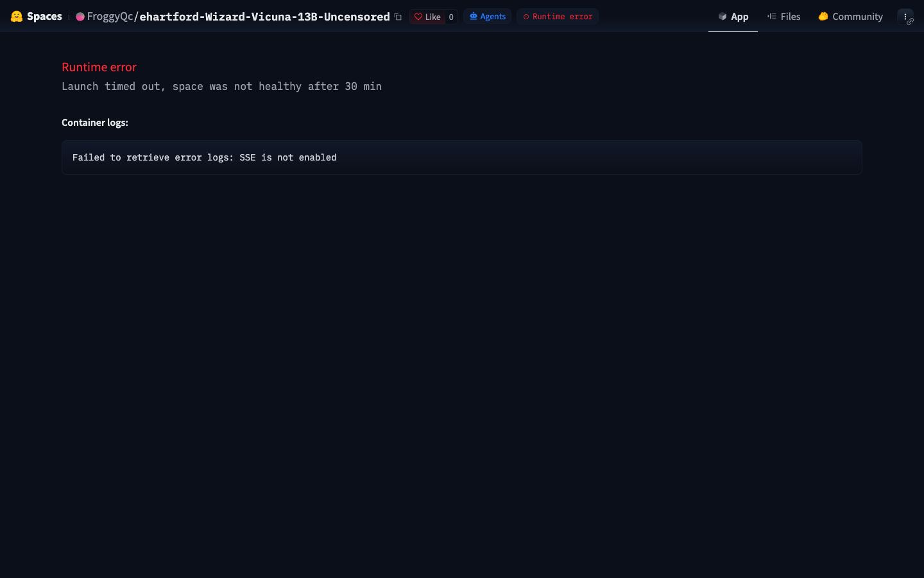Open the ehartford-Wizard-Vicuna-13B-Uncensored space link
Screen dimensions: 924x578
pos(264,17)
